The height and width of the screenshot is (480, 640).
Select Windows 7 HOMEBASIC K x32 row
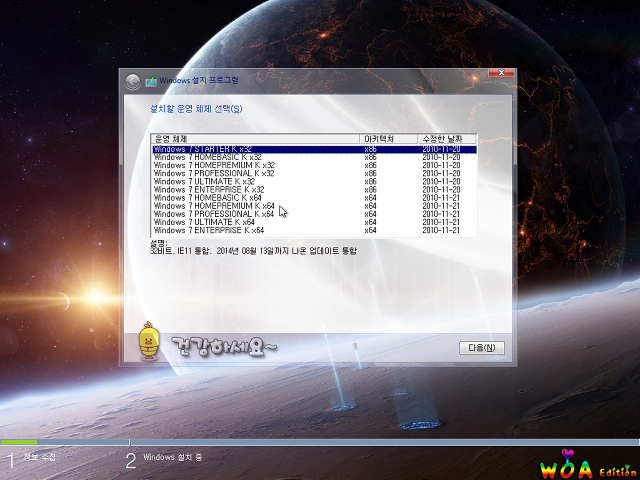click(314, 158)
